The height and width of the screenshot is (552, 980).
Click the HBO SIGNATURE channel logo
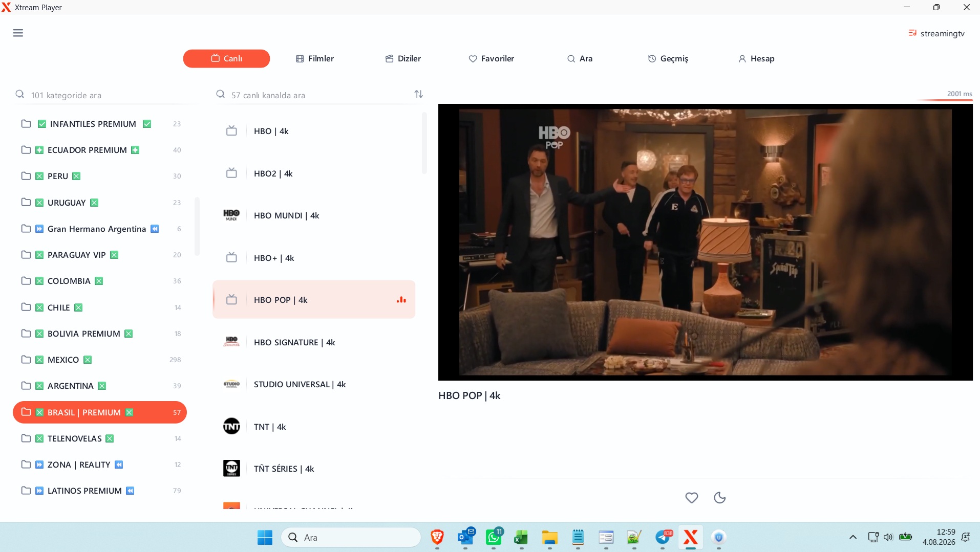[231, 342]
